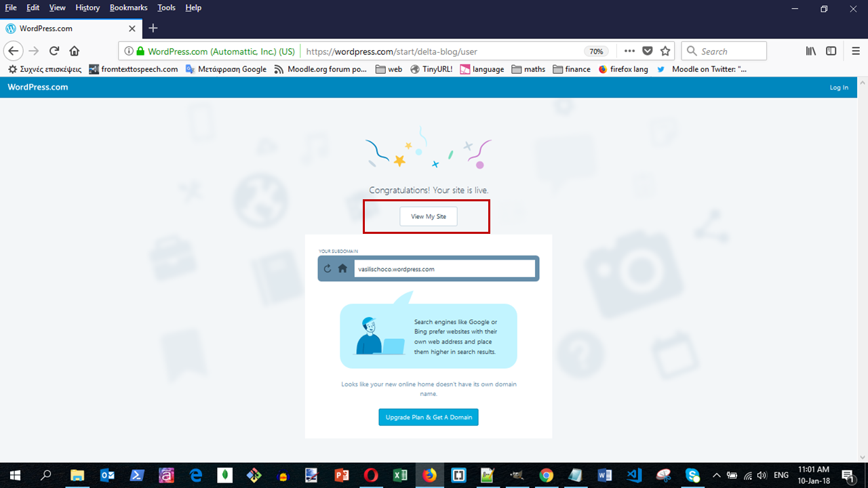Close the WordPress.com tab
The height and width of the screenshot is (488, 868).
point(132,28)
